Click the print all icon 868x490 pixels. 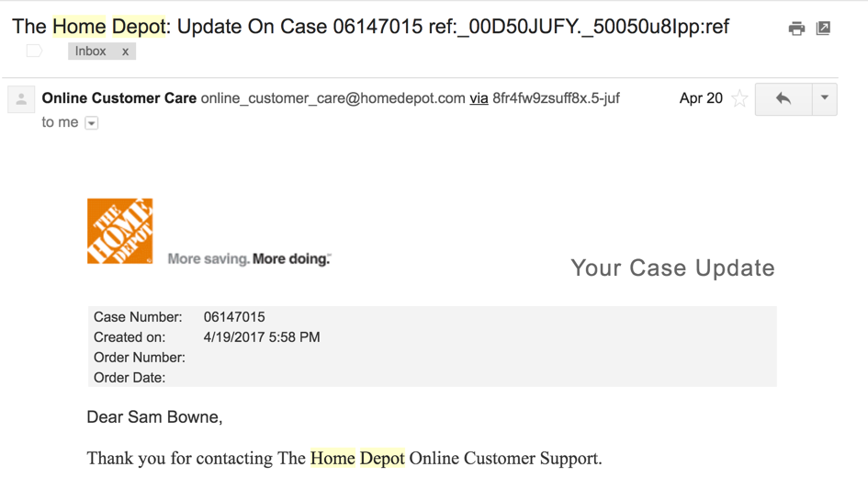796,28
